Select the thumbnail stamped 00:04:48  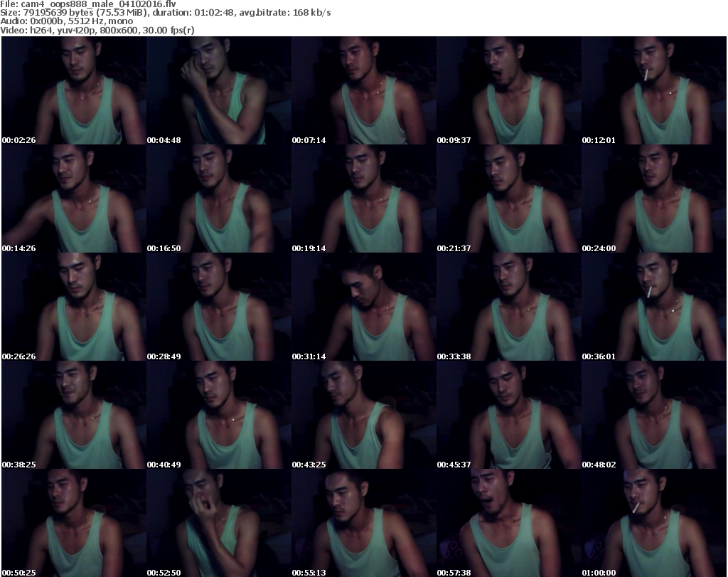(219, 90)
